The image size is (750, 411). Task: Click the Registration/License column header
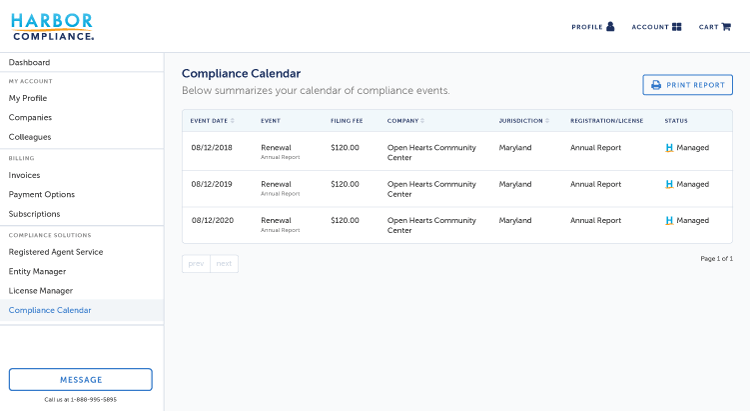click(607, 121)
